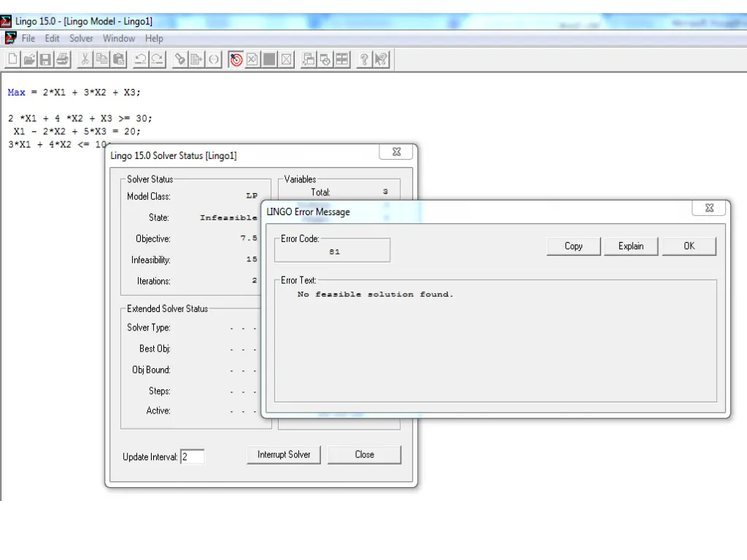Image resolution: width=747 pixels, height=560 pixels.
Task: Click the Send To Back windows icon
Action: click(x=309, y=60)
